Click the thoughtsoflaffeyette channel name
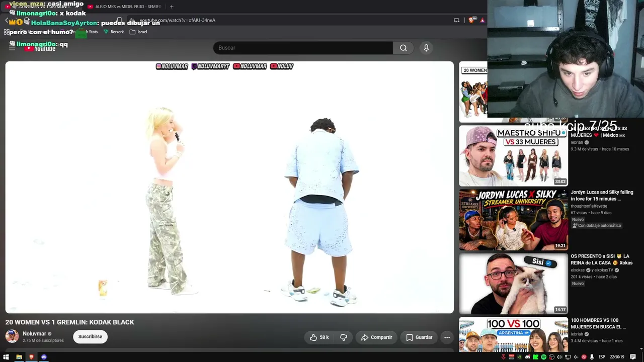 589,206
